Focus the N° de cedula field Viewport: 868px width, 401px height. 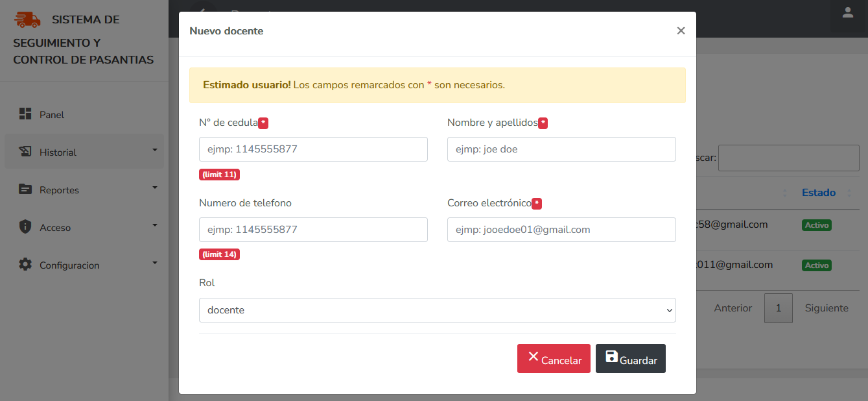(x=313, y=149)
